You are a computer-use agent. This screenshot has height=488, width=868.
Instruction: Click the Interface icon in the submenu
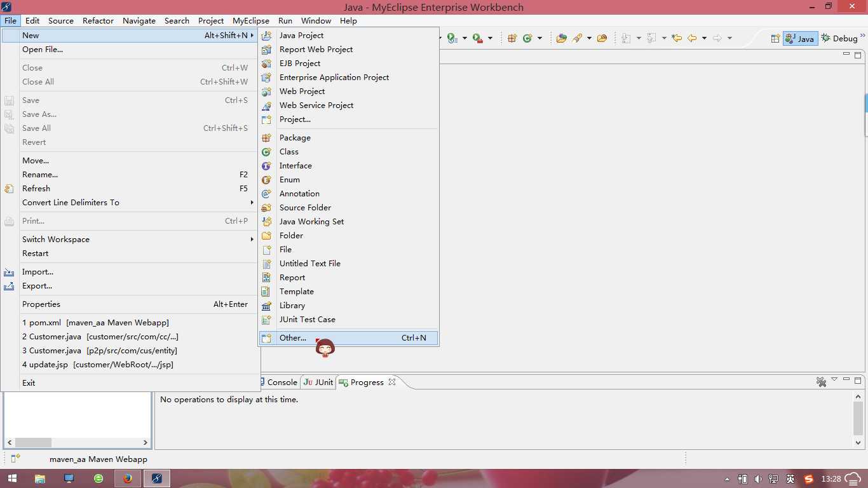267,166
